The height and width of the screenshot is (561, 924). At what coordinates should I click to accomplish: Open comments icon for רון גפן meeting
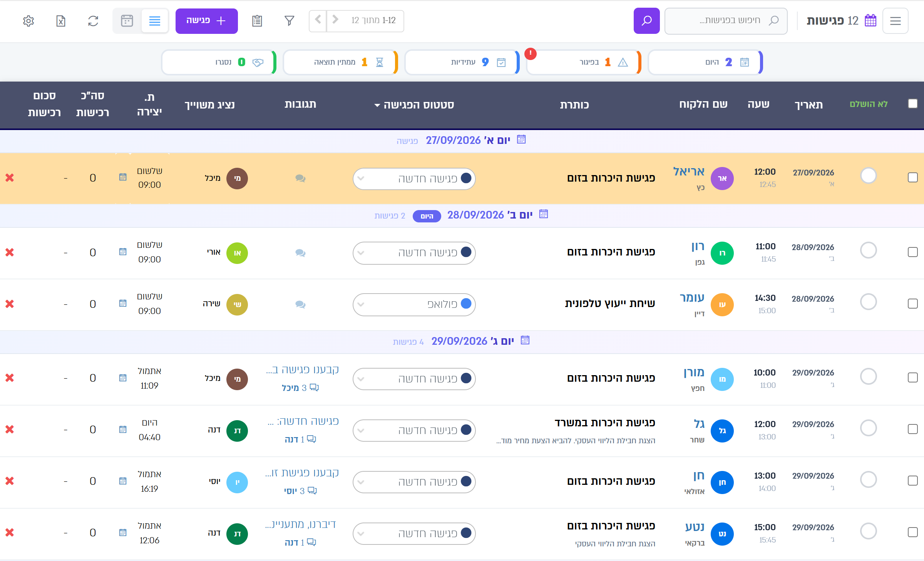[x=300, y=253]
